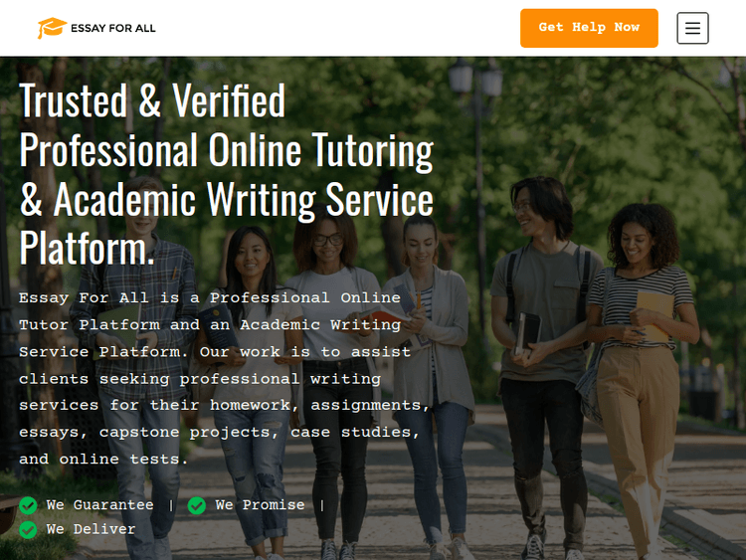Click the street lamp in background photo
This screenshot has width=746, height=560.
475,190
